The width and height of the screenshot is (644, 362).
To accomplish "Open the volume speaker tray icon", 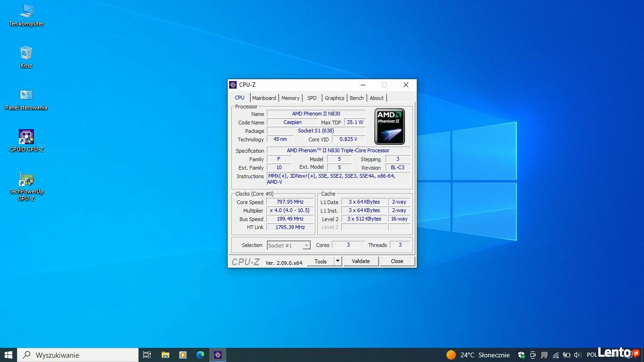I will pos(577,355).
